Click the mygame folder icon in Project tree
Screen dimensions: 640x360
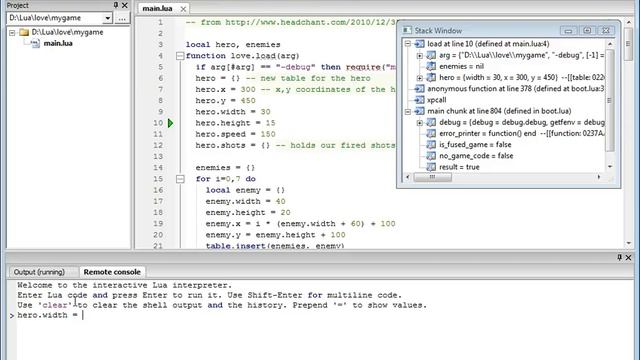tap(24, 32)
